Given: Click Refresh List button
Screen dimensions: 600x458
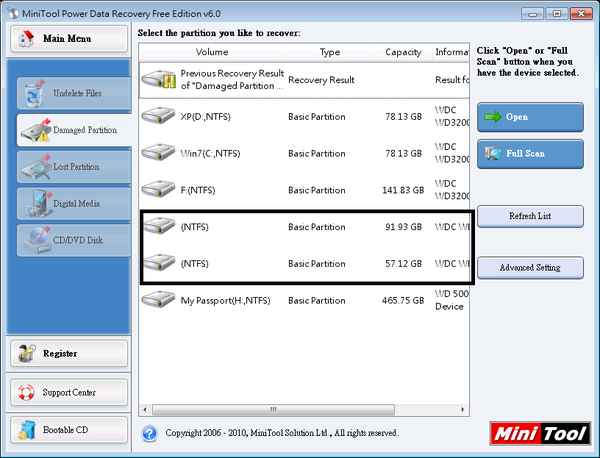Looking at the screenshot, I should pyautogui.click(x=530, y=216).
